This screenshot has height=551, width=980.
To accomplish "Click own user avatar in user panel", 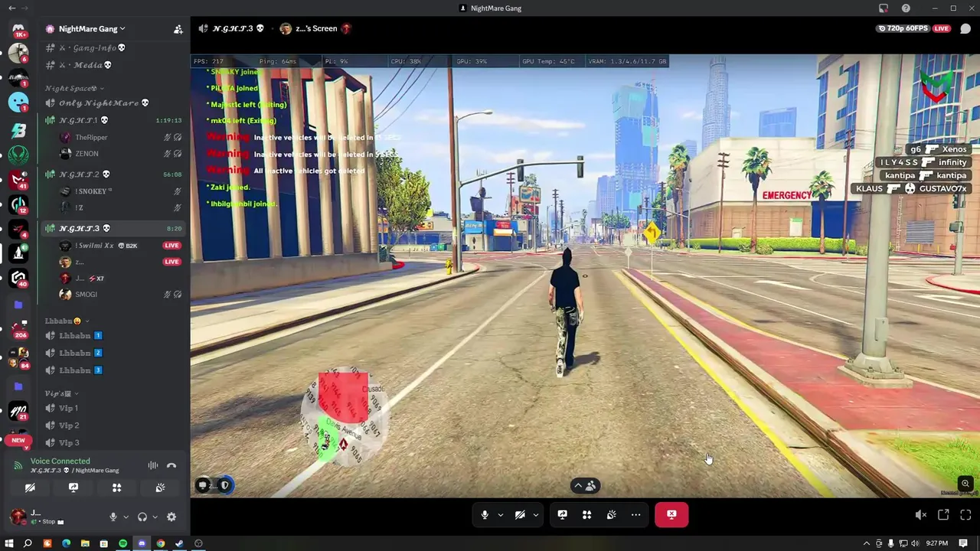I will [x=18, y=517].
